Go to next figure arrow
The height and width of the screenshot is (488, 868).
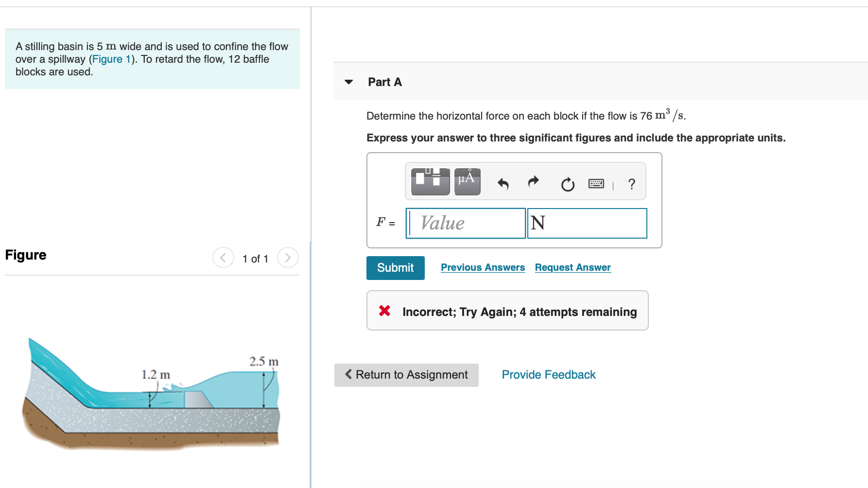288,258
